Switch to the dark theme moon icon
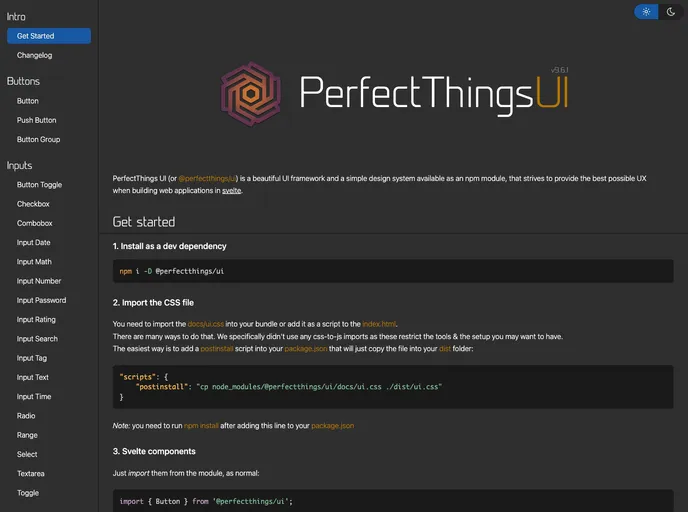Screen dimensions: 688x512 click(x=670, y=12)
